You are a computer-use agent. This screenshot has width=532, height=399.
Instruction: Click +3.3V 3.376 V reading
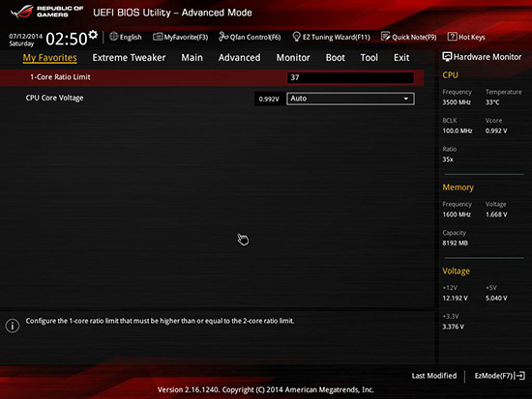pyautogui.click(x=454, y=327)
